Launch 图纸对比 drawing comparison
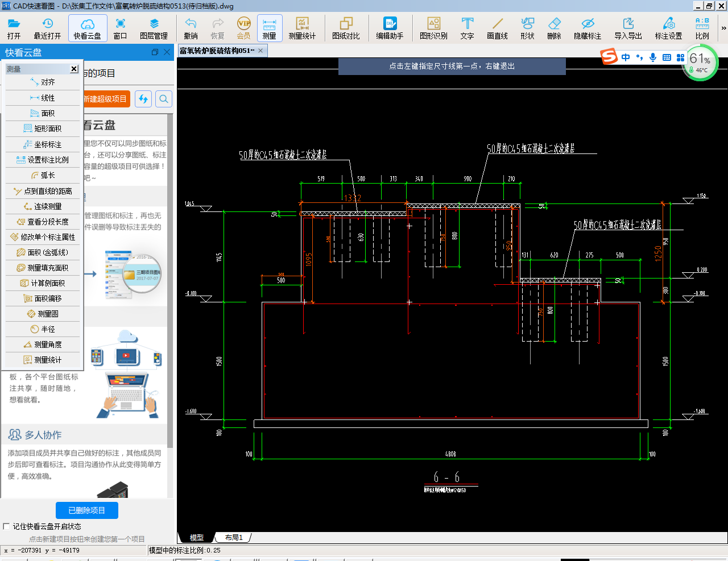728x561 pixels. 346,28
